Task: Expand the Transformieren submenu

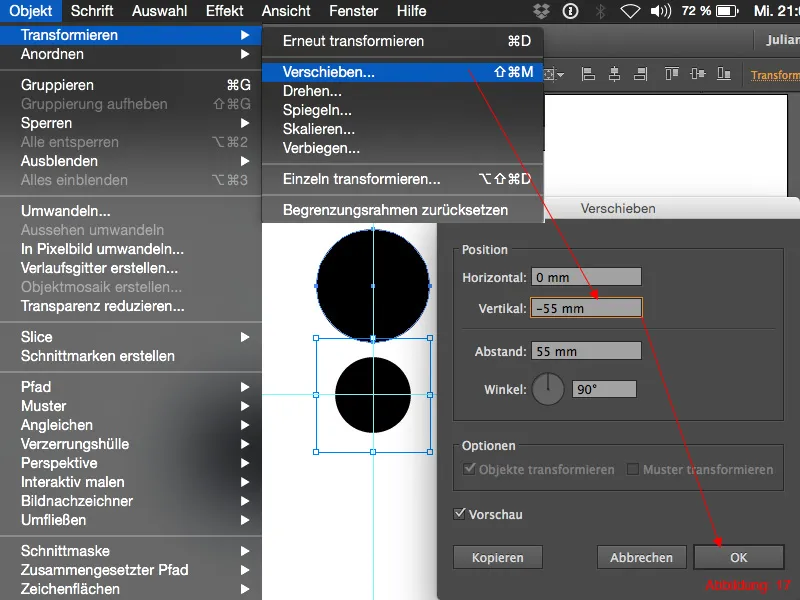Action: 131,35
